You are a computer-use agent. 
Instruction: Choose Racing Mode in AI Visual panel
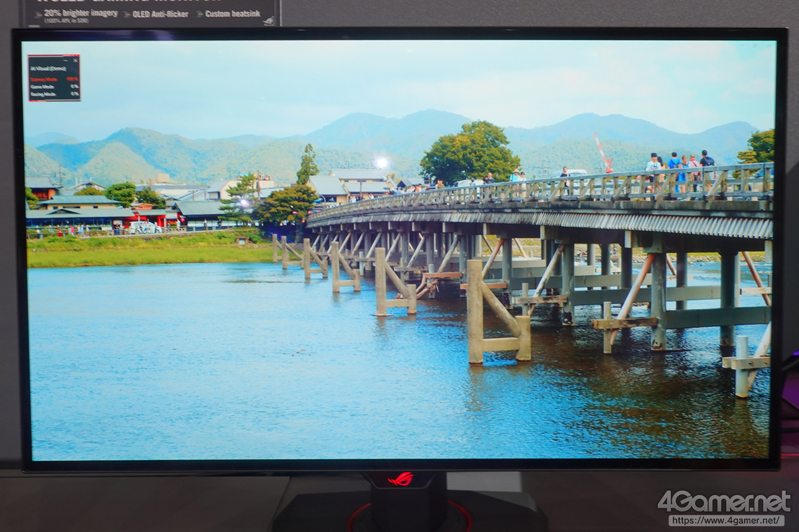pyautogui.click(x=43, y=94)
